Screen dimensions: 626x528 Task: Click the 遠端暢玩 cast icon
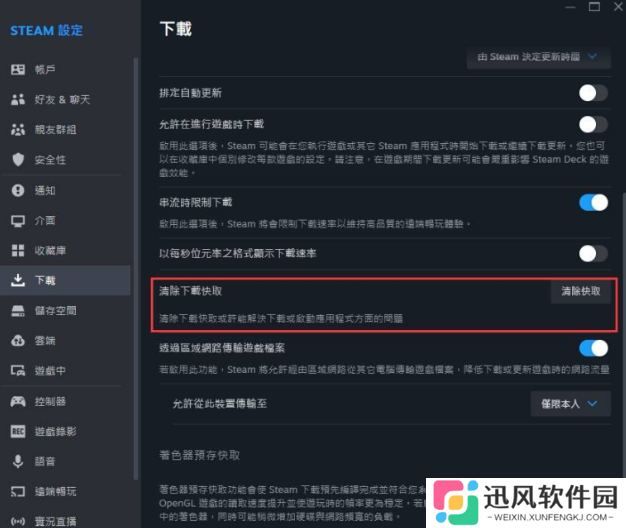18,491
